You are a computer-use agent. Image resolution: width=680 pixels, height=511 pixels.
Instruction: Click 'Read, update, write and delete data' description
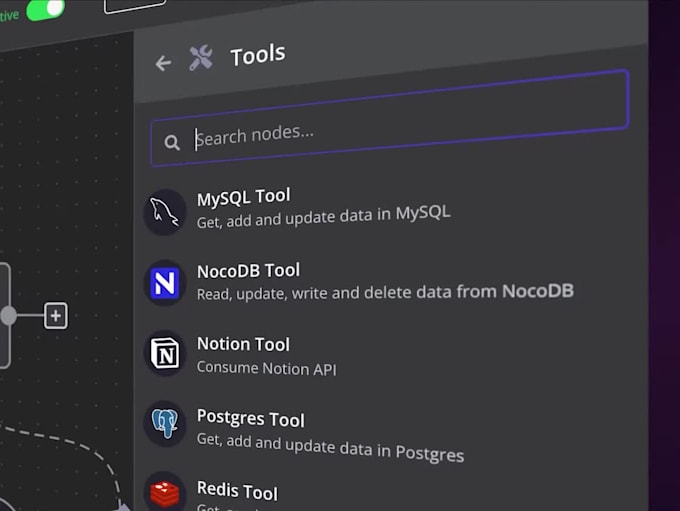pyautogui.click(x=385, y=292)
